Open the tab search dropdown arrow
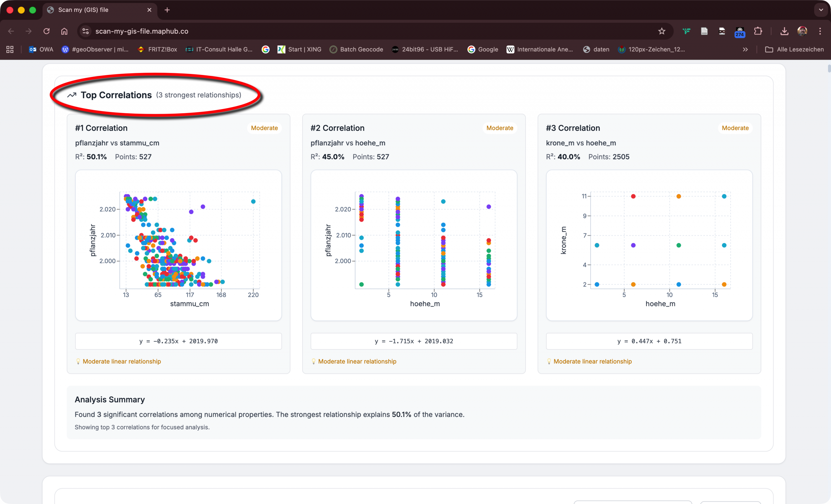Viewport: 831px width, 504px height. pyautogui.click(x=821, y=10)
